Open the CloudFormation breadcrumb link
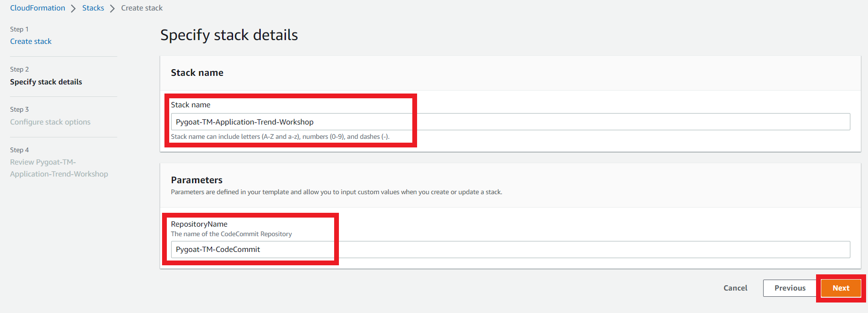Screen dimensions: 868x313 (38, 8)
